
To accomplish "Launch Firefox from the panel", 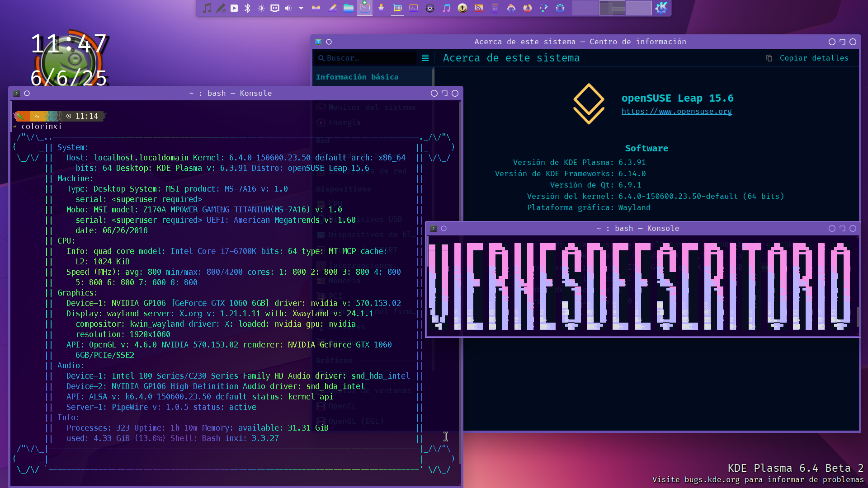I will pos(528,8).
